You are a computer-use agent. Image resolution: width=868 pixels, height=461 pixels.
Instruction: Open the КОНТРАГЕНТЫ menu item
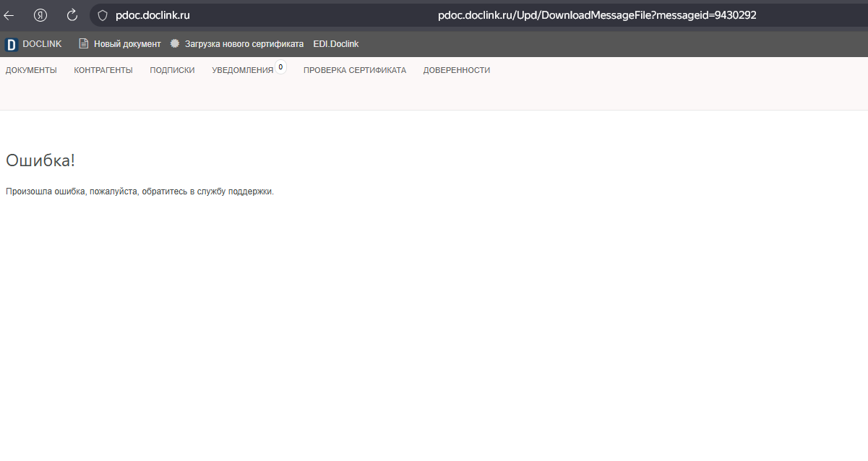(x=103, y=70)
